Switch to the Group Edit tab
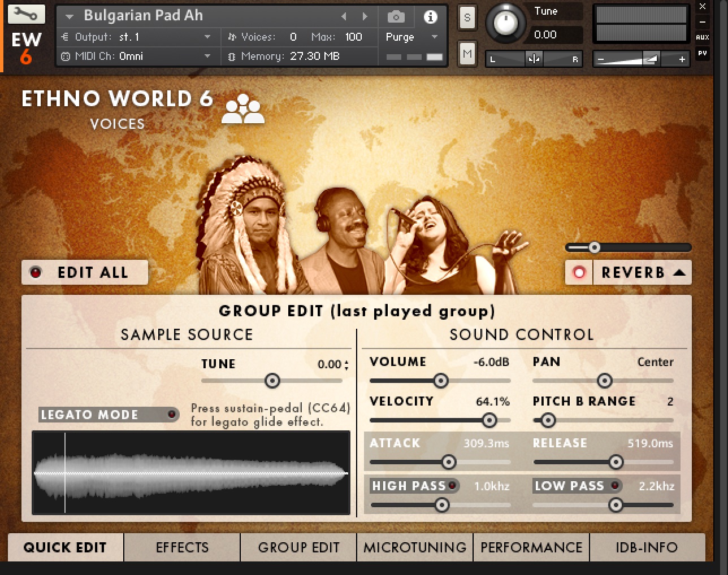This screenshot has width=728, height=575. click(298, 547)
